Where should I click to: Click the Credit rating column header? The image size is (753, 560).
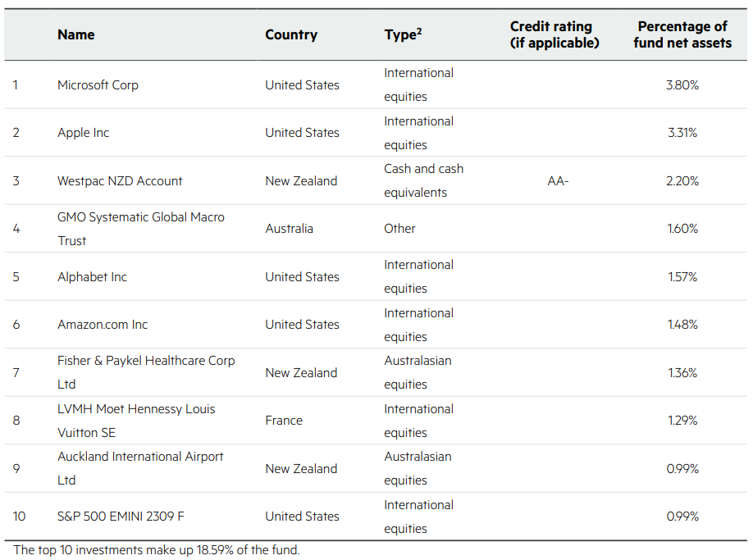coord(554,34)
